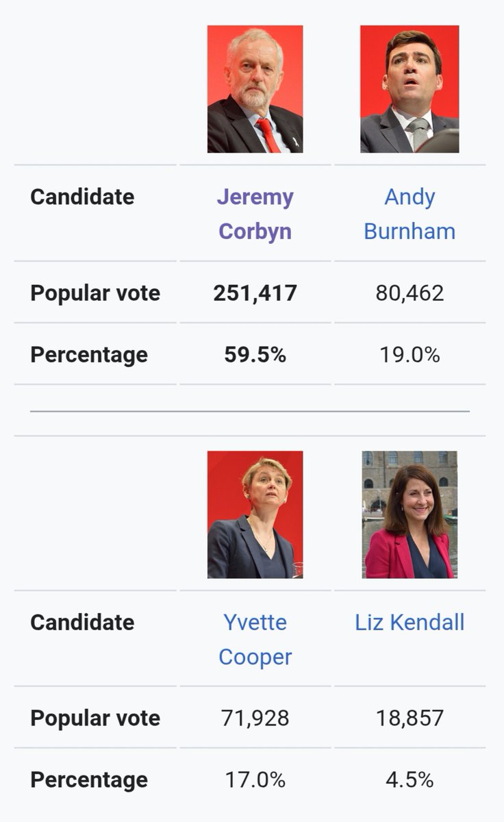Open Liz Kendall's portrait image

tap(409, 514)
